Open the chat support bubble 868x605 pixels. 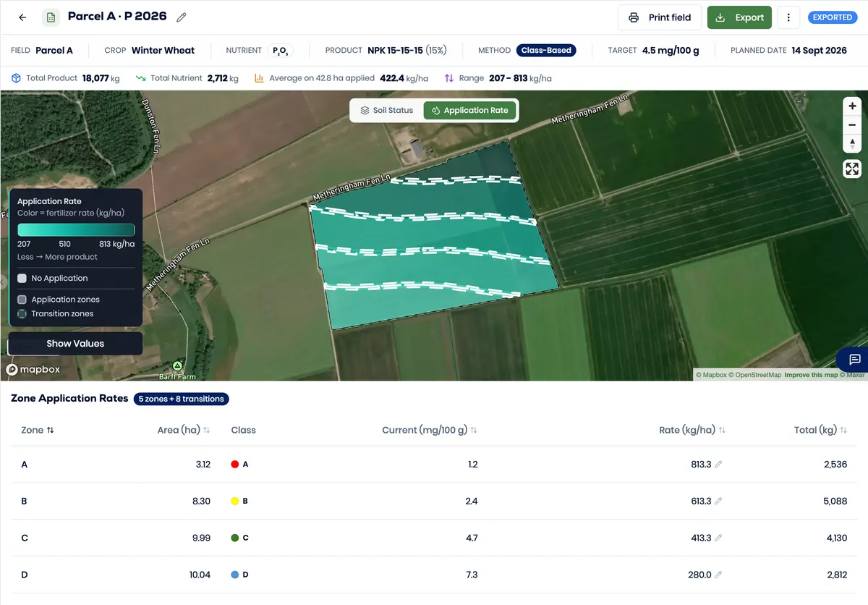pos(854,360)
